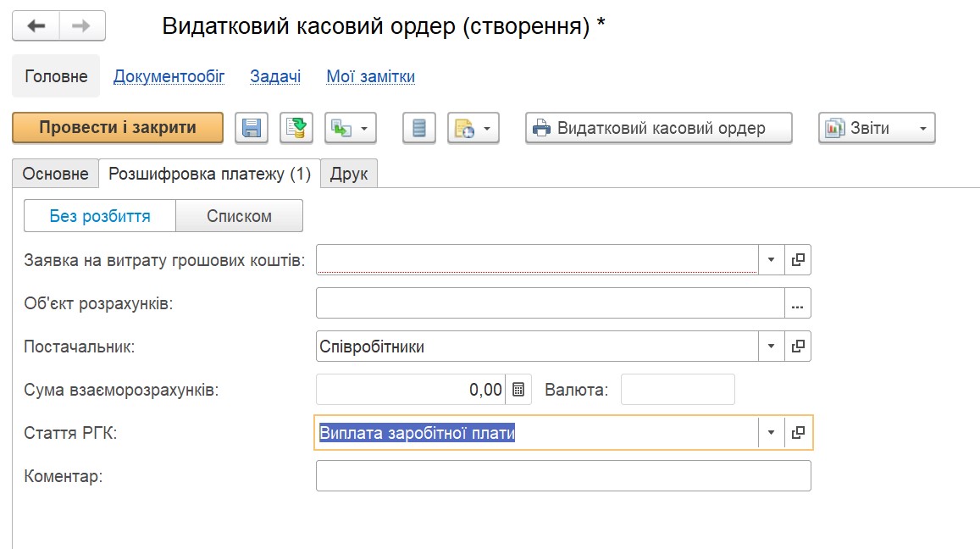Click the ellipsis button for Об'єкт розрахунків
Image resolution: width=980 pixels, height=549 pixels.
(798, 303)
